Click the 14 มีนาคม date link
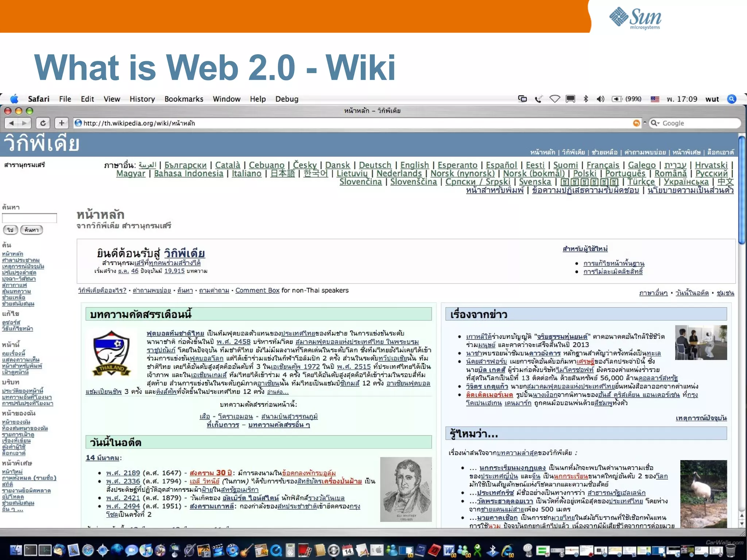The width and height of the screenshot is (747, 560). [102, 457]
